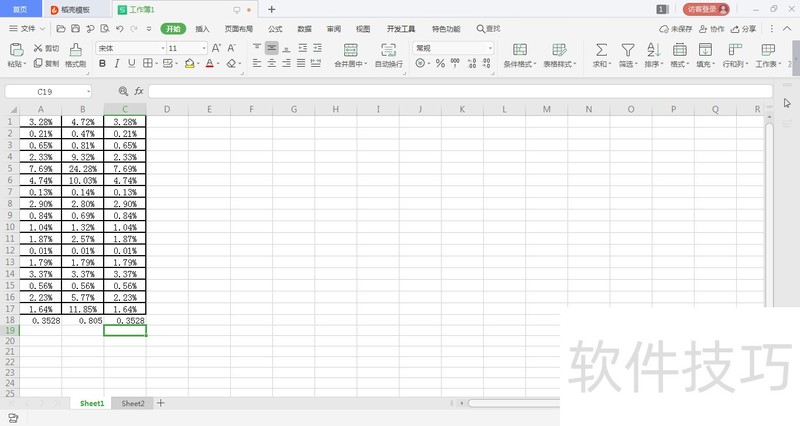Click the Print Preview icon in quick toolbar
The image size is (800, 426).
pyautogui.click(x=105, y=29)
